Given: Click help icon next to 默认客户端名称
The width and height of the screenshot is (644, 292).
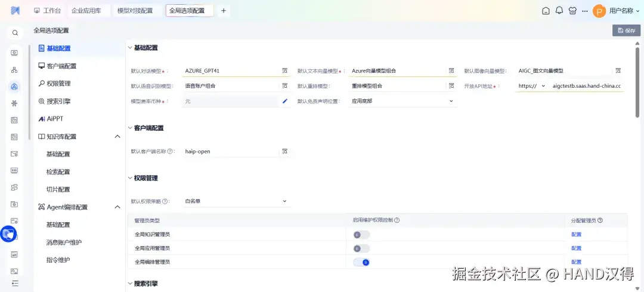Looking at the screenshot, I should tap(169, 151).
